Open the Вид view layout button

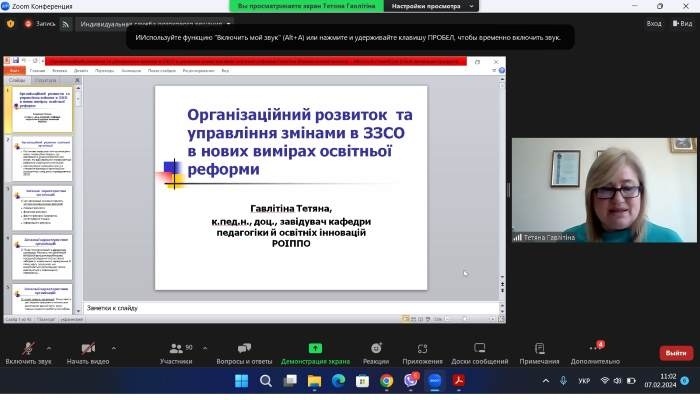click(682, 23)
